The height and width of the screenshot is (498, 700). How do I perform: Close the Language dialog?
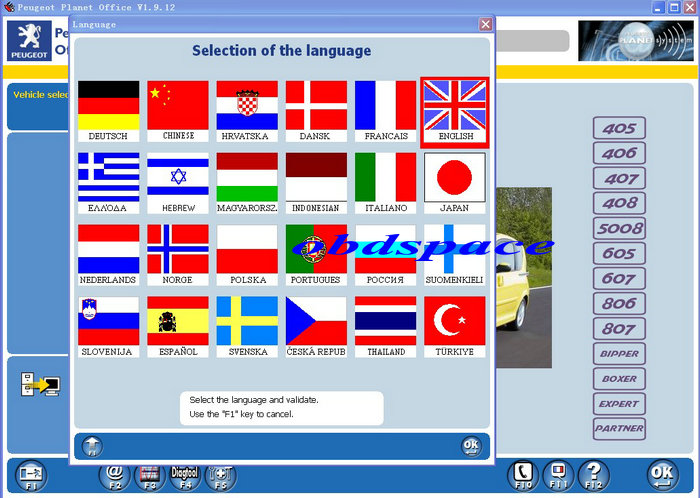[485, 25]
